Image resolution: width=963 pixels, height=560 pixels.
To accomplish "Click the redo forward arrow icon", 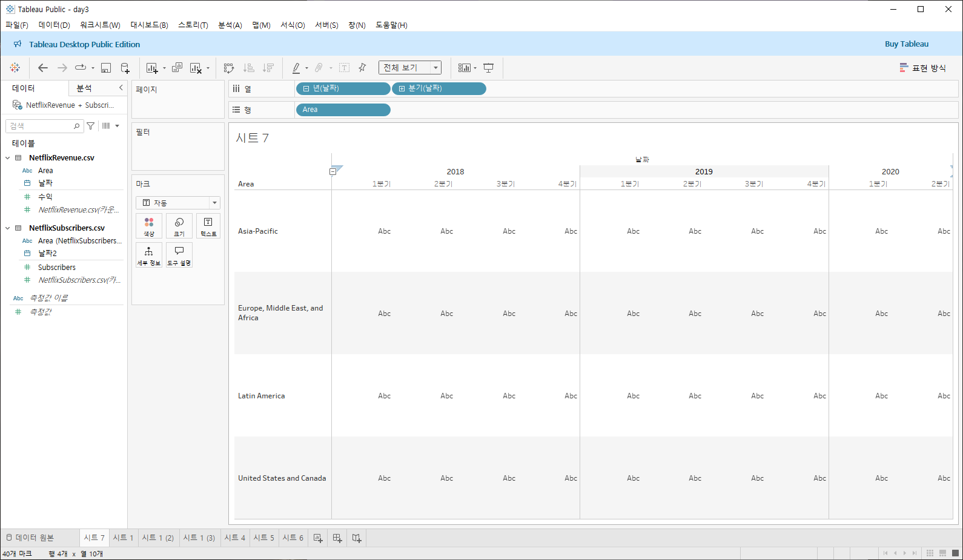I will tap(62, 68).
